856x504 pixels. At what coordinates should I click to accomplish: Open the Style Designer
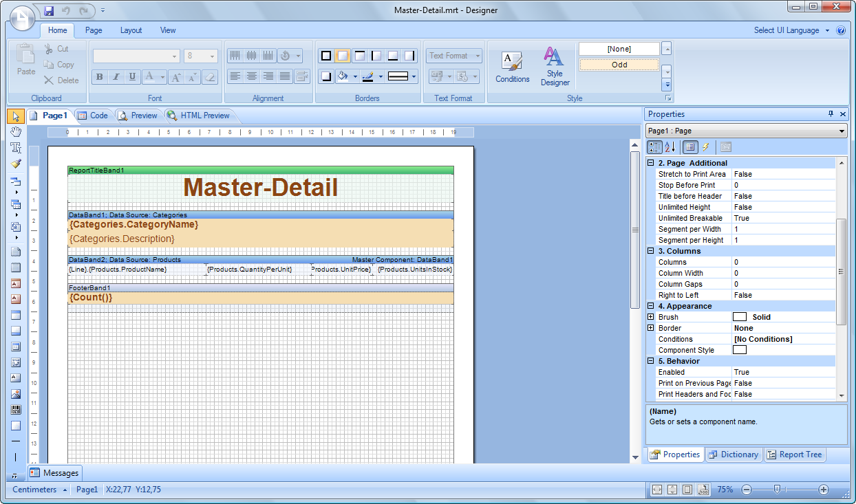555,67
